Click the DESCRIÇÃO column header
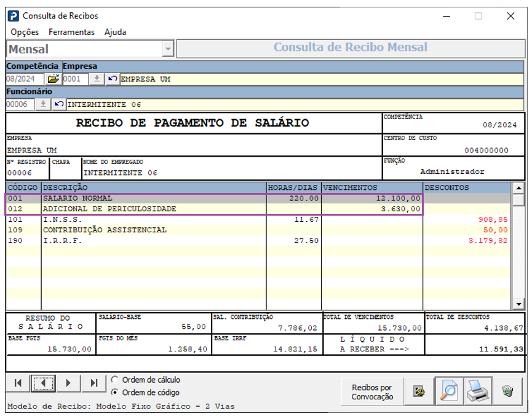Screen dimensions: 532x419 point(154,187)
